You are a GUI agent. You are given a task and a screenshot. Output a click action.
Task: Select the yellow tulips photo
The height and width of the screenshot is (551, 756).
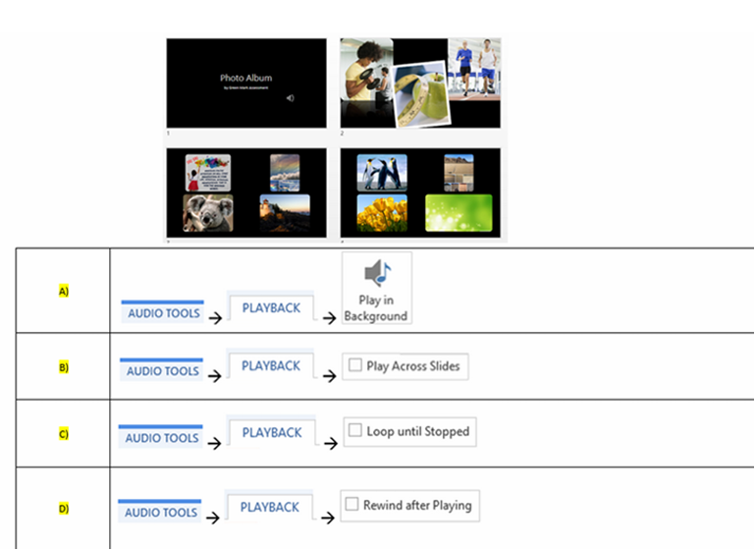(x=382, y=213)
